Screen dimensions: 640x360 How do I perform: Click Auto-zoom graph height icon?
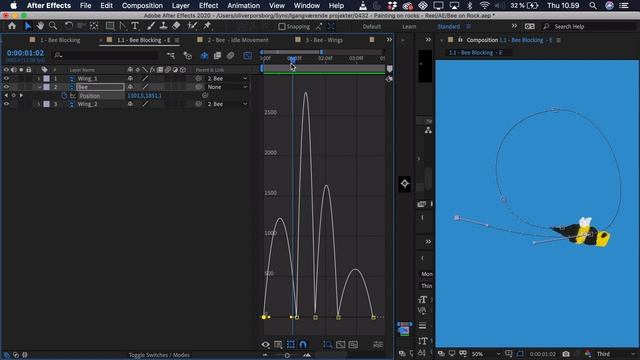pyautogui.click(x=327, y=344)
